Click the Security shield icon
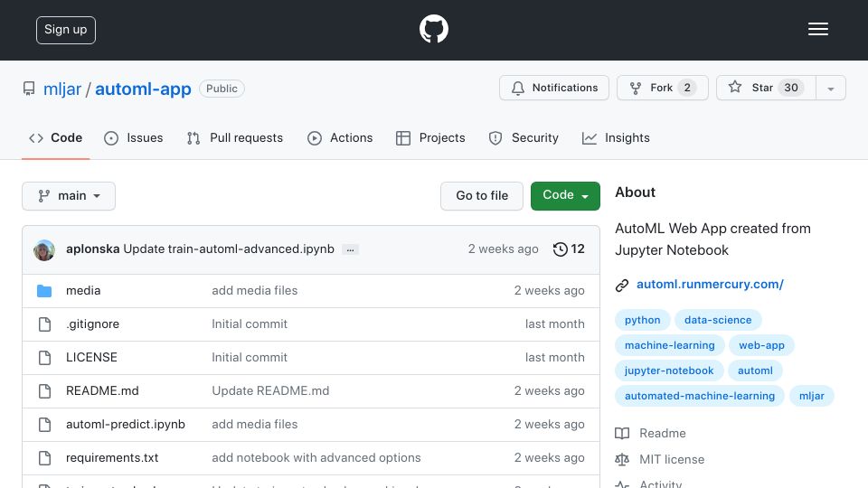The height and width of the screenshot is (488, 868). click(495, 138)
